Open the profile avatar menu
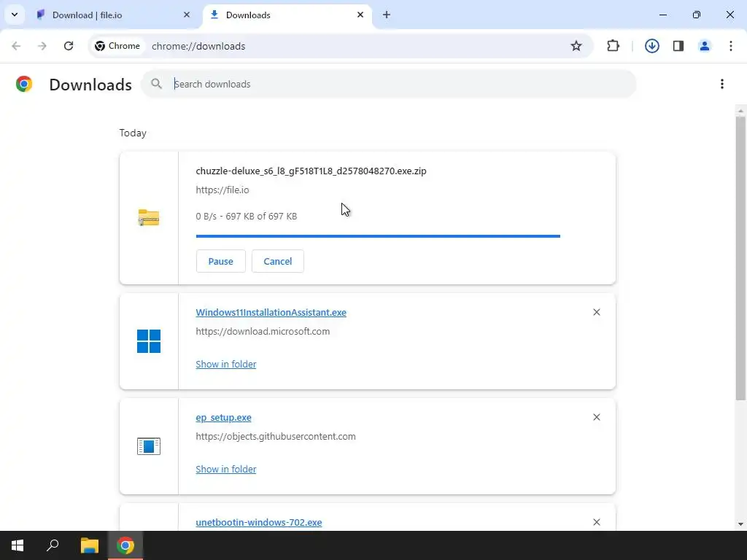 (x=704, y=46)
